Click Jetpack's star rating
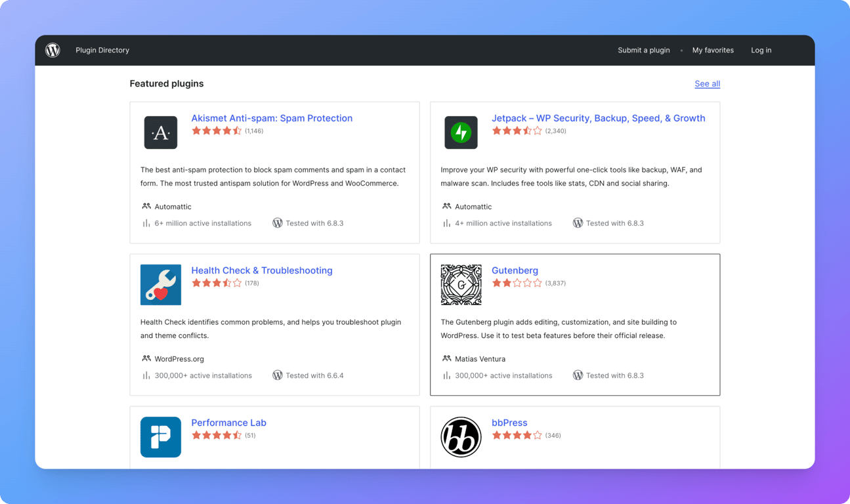 [x=517, y=131]
